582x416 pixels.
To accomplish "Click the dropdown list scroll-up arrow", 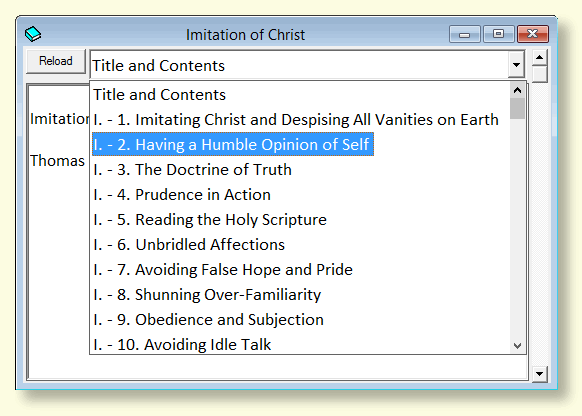I will tap(517, 90).
